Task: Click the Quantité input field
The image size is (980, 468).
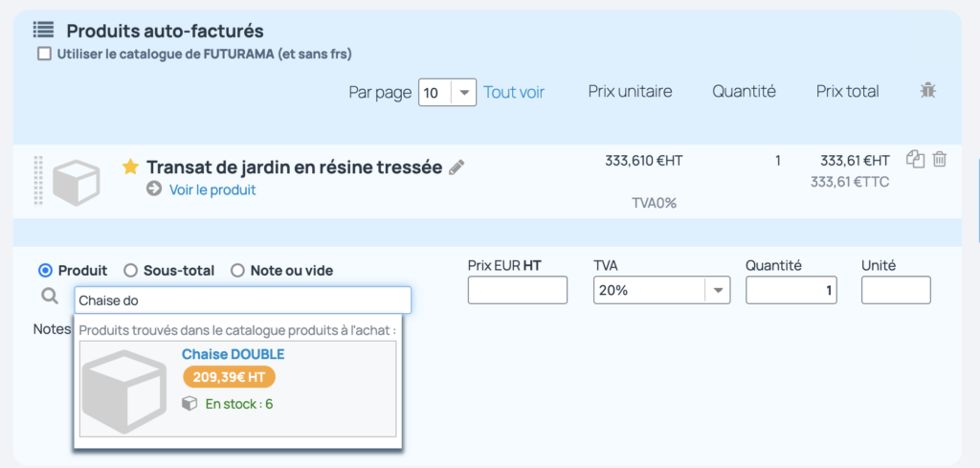Action: click(x=791, y=290)
